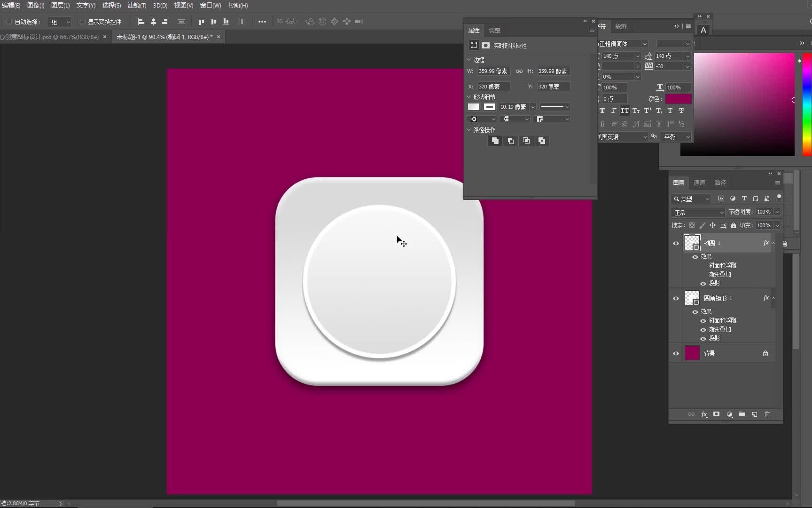Open the 填充 fill dropdown arrow
The height and width of the screenshot is (508, 812).
(777, 225)
